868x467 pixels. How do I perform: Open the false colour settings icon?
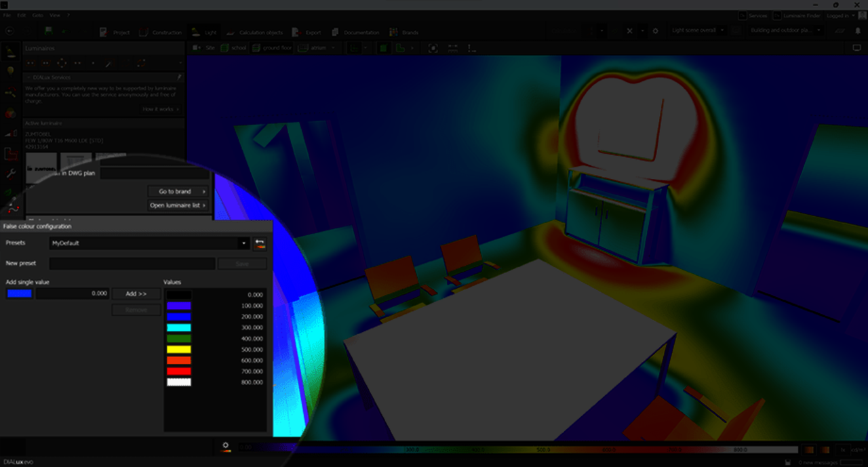click(x=226, y=446)
